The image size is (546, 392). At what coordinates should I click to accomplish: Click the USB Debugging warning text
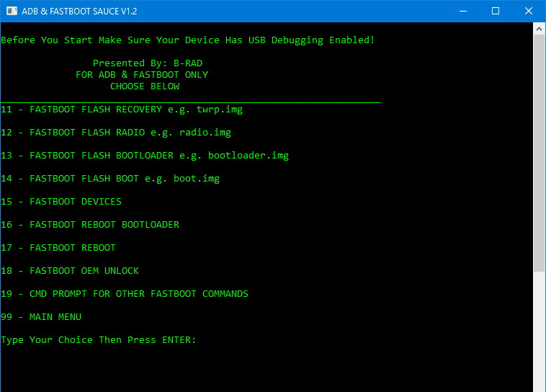pos(188,40)
